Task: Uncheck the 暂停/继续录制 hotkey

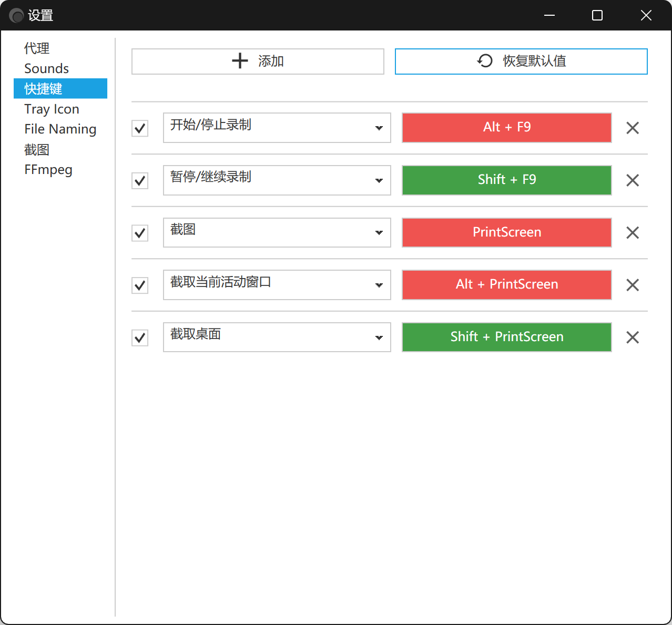Action: click(140, 181)
